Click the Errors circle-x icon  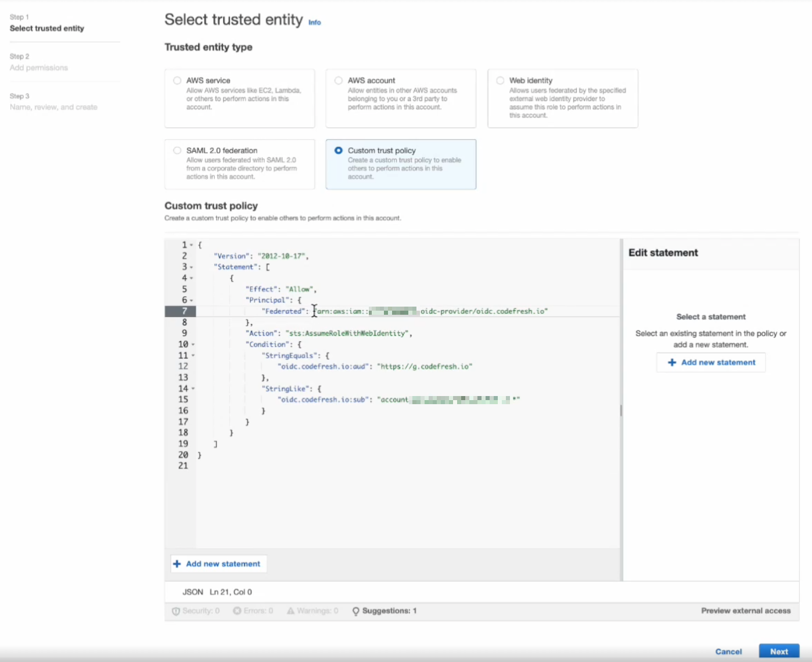pos(237,611)
